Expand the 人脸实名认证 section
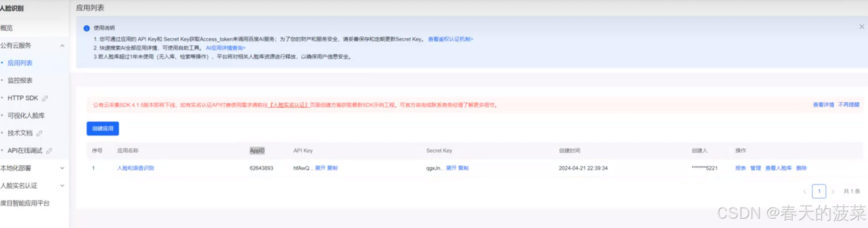Viewport: 868px width, 228px height. point(62,185)
